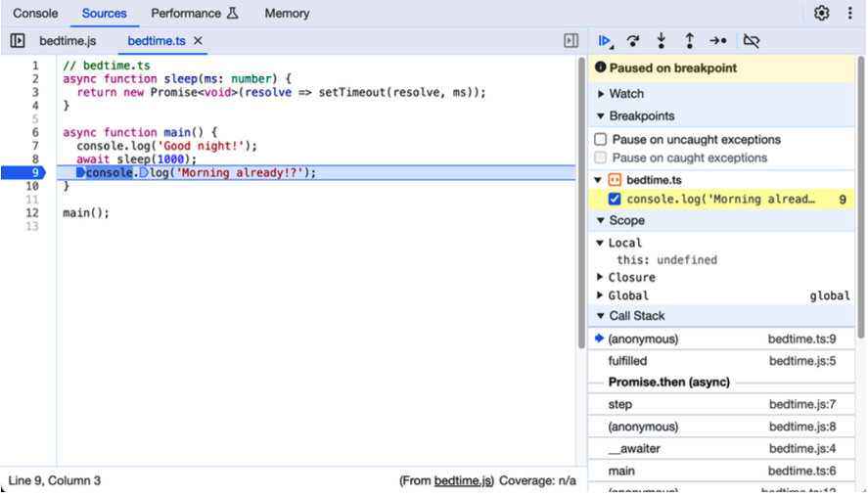Step into next function call
Viewport: 868px width, 497px height.
pyautogui.click(x=661, y=41)
